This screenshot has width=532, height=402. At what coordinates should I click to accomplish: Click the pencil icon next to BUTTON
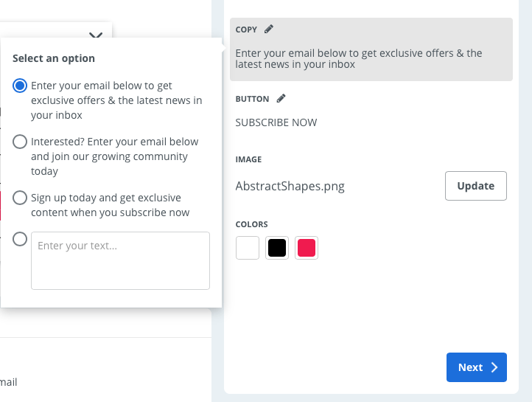point(281,98)
